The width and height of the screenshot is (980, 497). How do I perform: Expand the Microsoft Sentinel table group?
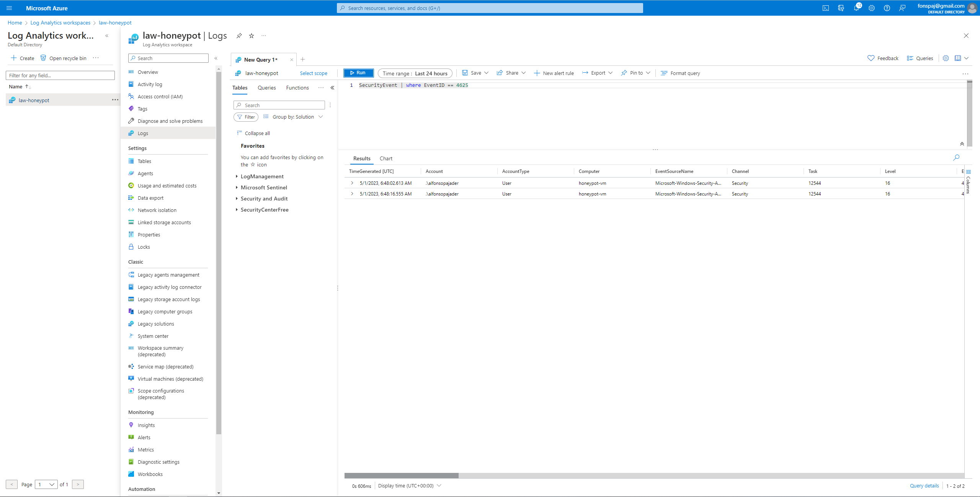click(237, 187)
